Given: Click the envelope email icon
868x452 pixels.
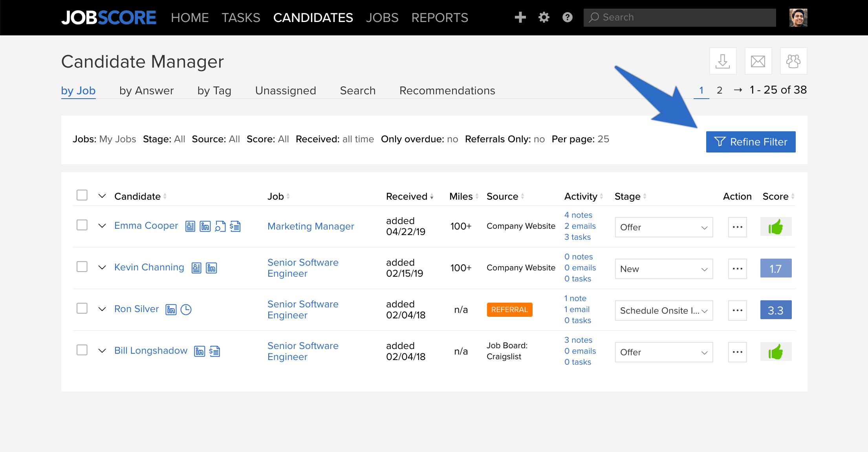Looking at the screenshot, I should 758,61.
